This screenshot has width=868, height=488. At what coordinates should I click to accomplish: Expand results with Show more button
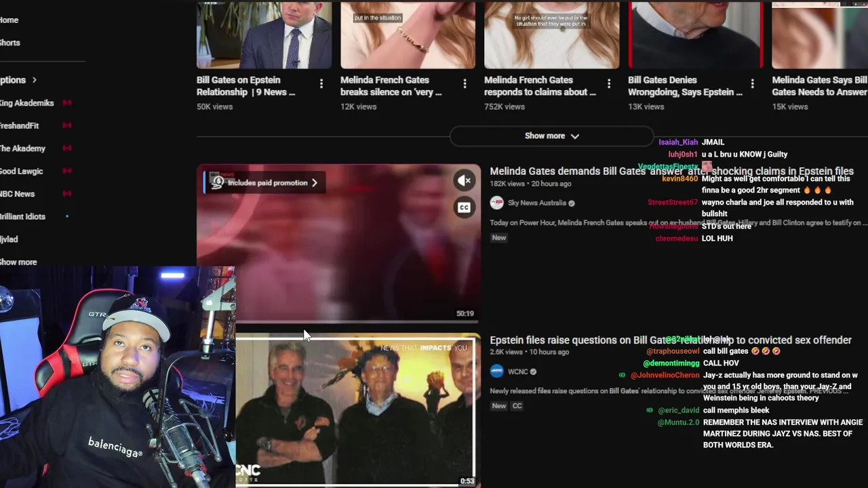551,136
